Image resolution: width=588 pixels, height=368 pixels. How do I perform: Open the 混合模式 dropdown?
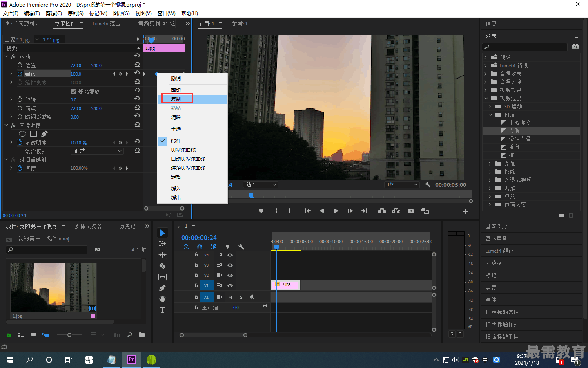98,151
